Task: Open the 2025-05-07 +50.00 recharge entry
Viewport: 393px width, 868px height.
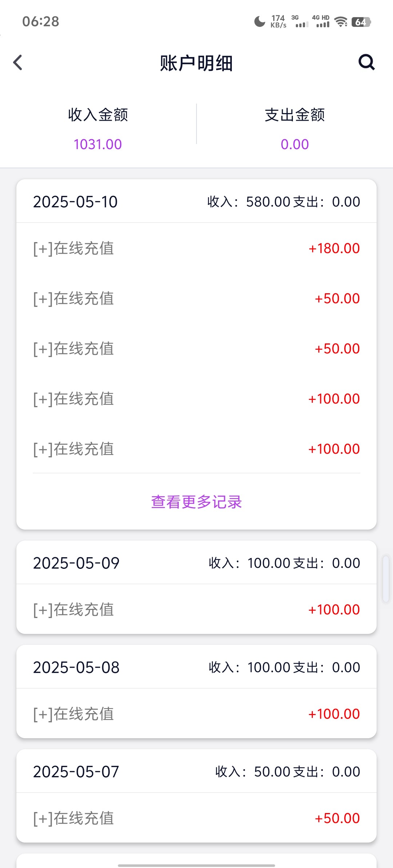Action: (x=196, y=818)
